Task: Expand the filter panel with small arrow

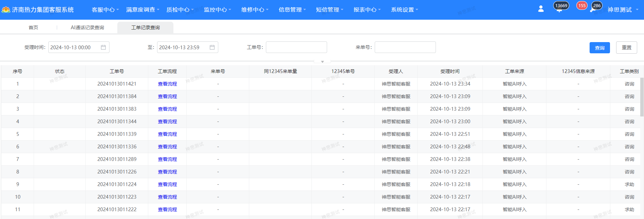Action: pyautogui.click(x=322, y=62)
